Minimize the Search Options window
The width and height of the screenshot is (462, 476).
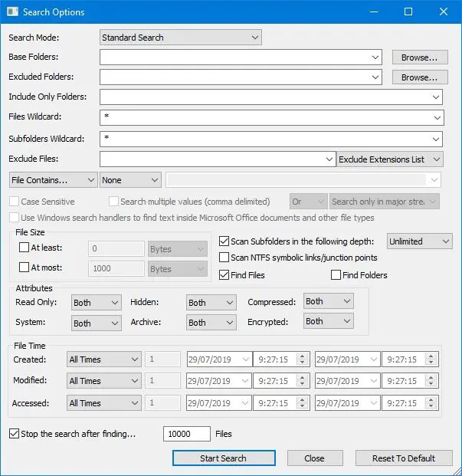coord(374,11)
